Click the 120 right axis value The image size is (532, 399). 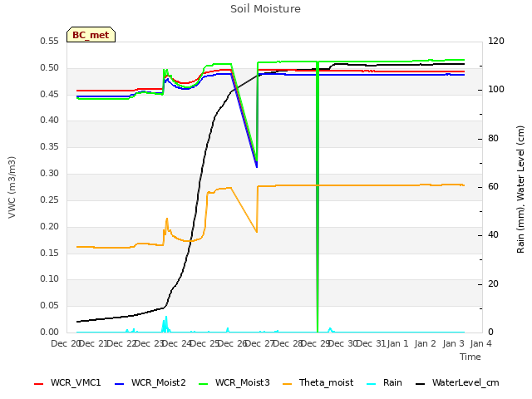[x=496, y=42]
